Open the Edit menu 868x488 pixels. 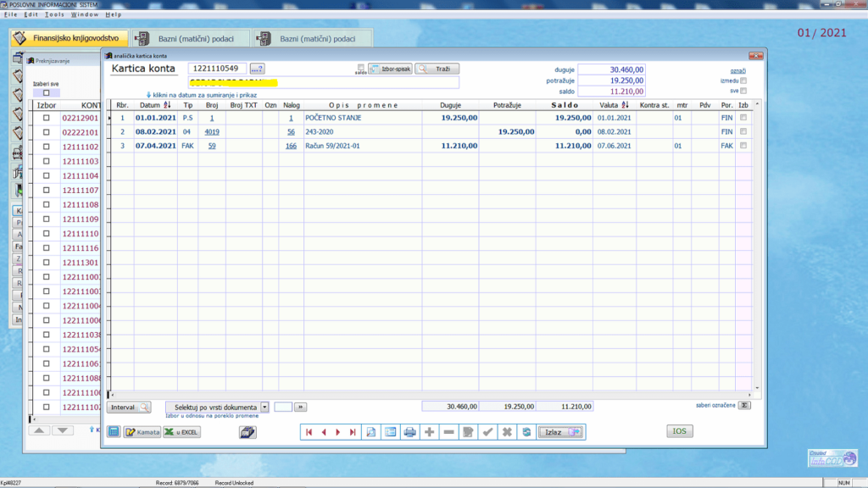(31, 14)
